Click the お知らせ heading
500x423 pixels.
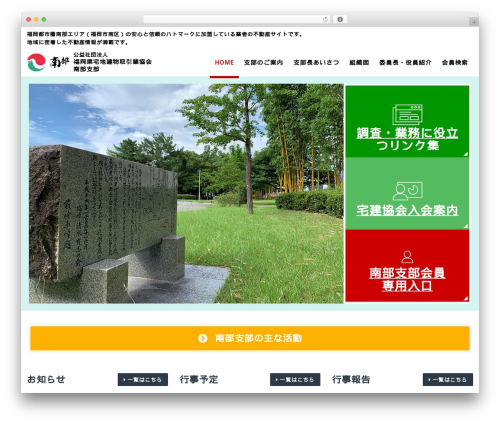pos(46,379)
